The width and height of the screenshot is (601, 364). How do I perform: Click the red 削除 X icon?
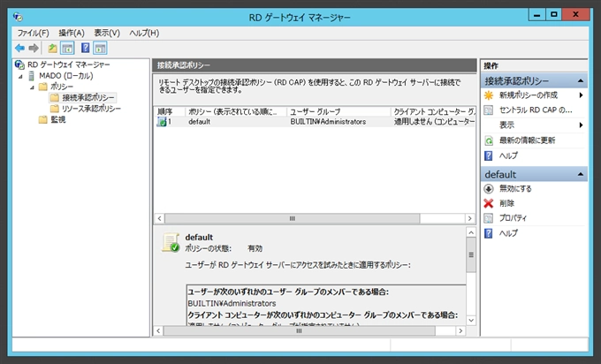(489, 203)
